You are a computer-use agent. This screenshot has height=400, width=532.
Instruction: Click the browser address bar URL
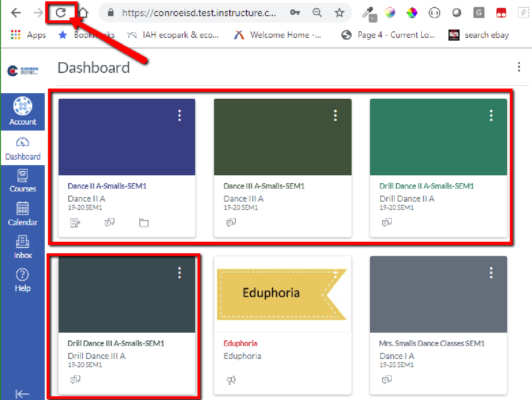pos(198,13)
